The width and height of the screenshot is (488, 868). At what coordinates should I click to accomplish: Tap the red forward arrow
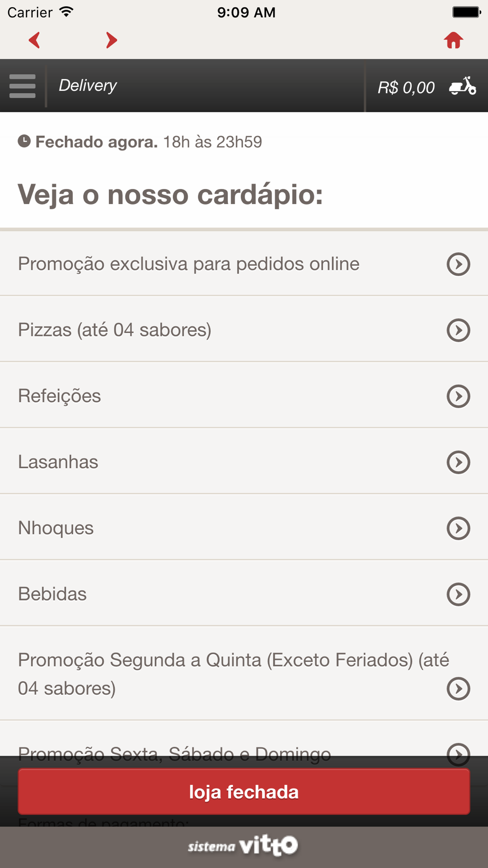click(111, 40)
